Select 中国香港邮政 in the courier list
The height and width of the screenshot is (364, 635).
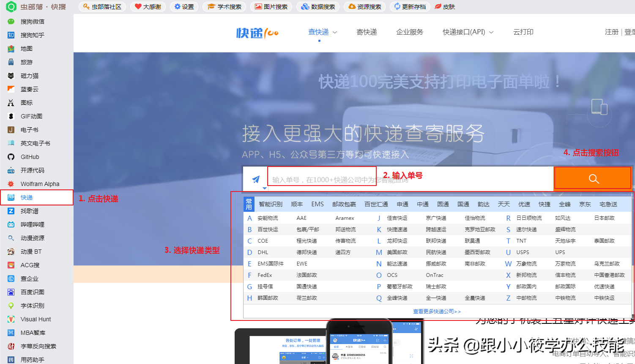pyautogui.click(x=609, y=275)
